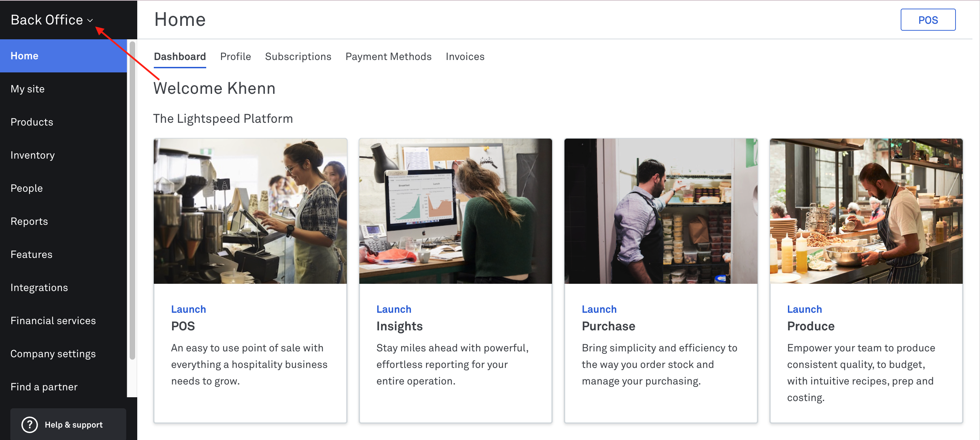Launch the Produce product link
The image size is (980, 440).
[804, 309]
